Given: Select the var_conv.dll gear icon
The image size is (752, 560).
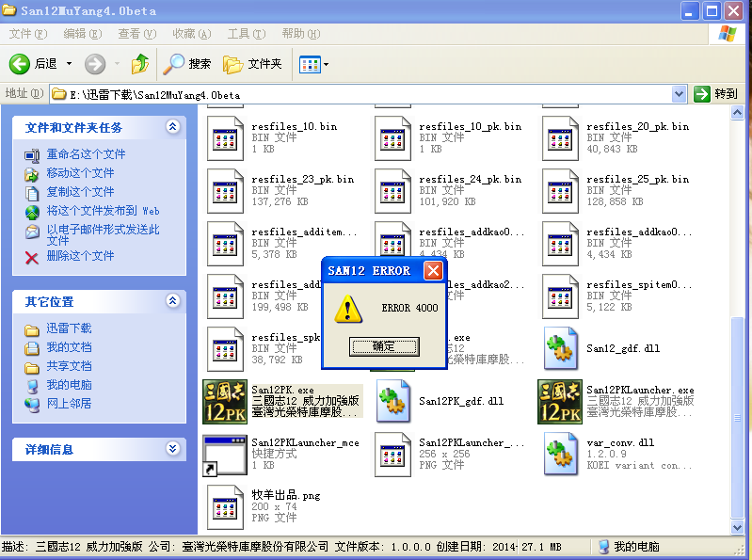Looking at the screenshot, I should pyautogui.click(x=560, y=454).
